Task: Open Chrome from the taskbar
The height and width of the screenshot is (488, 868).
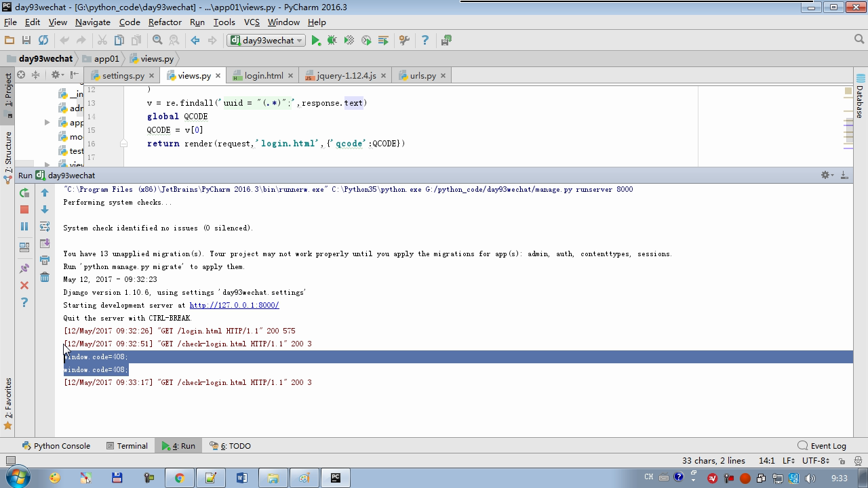Action: 179,478
